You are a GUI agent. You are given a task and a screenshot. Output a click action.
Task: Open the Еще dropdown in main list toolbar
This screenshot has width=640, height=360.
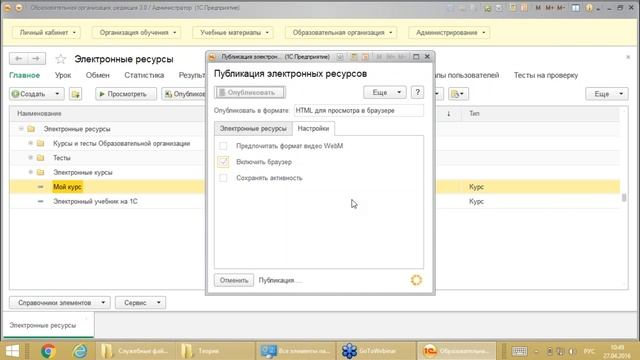(607, 94)
